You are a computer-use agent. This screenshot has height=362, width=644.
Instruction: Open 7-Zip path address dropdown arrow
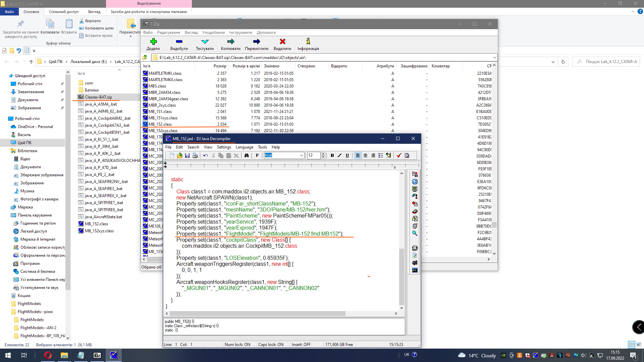coord(494,58)
